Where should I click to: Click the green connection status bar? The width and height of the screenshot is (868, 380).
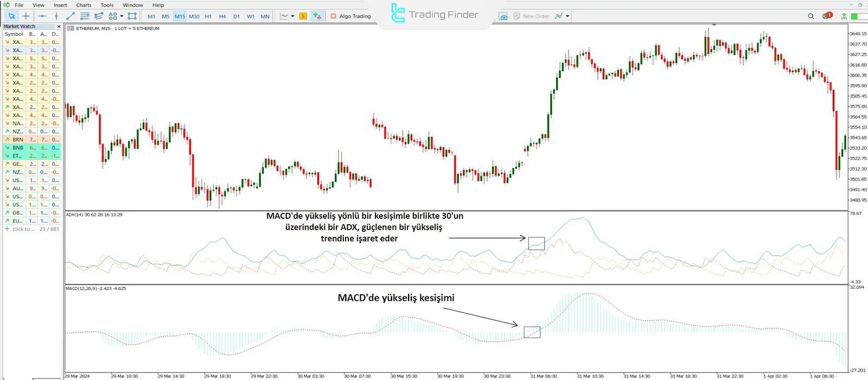[859, 16]
